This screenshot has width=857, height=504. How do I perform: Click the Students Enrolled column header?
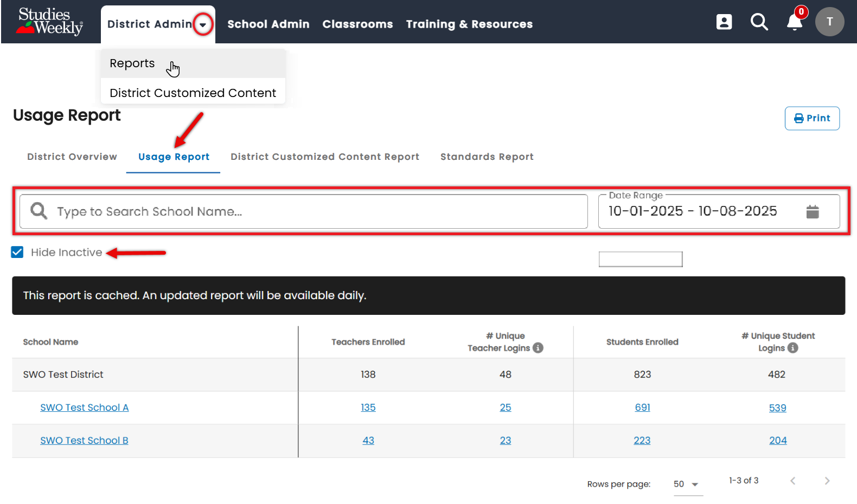pos(642,342)
